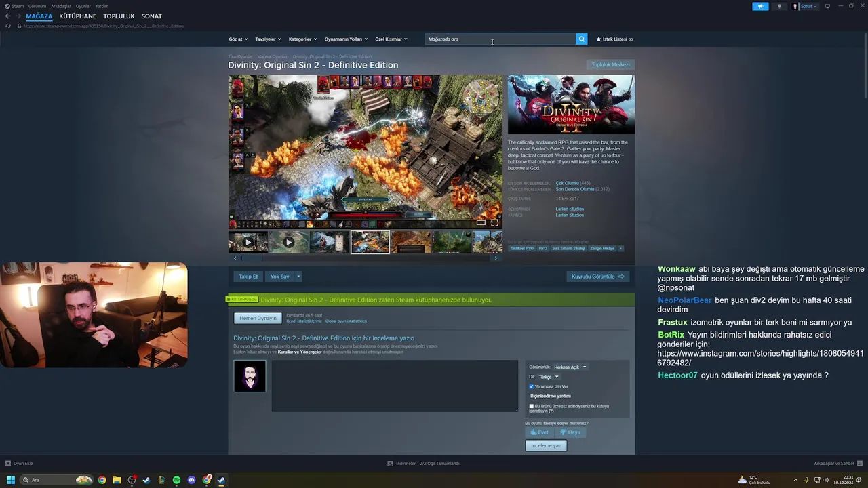The width and height of the screenshot is (868, 488).
Task: Reload the store page with refresh icon
Action: [x=8, y=26]
